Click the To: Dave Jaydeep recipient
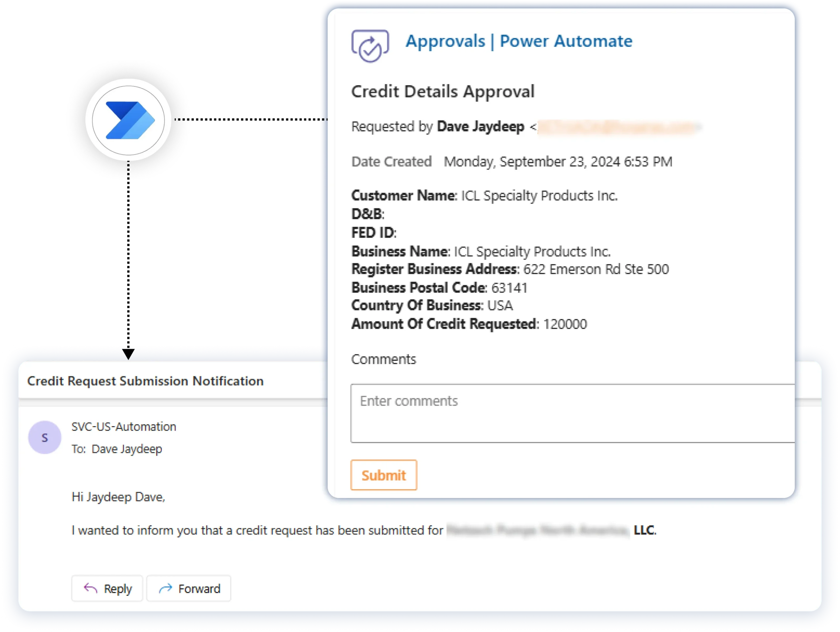The image size is (840, 632). [x=117, y=449]
